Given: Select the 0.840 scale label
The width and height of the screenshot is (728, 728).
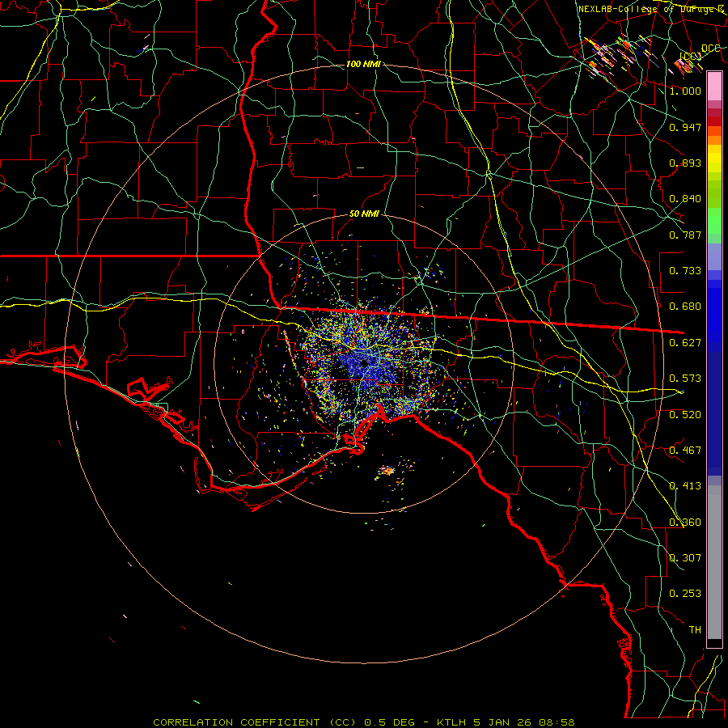Looking at the screenshot, I should (x=685, y=199).
